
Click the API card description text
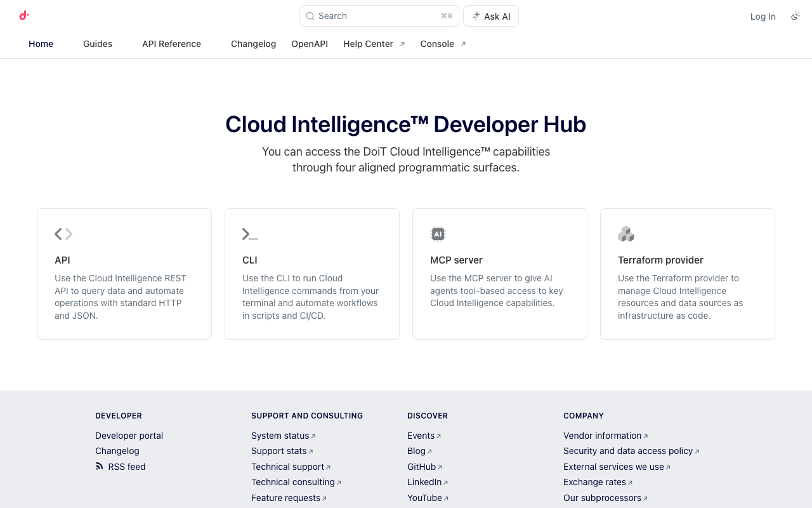121,297
